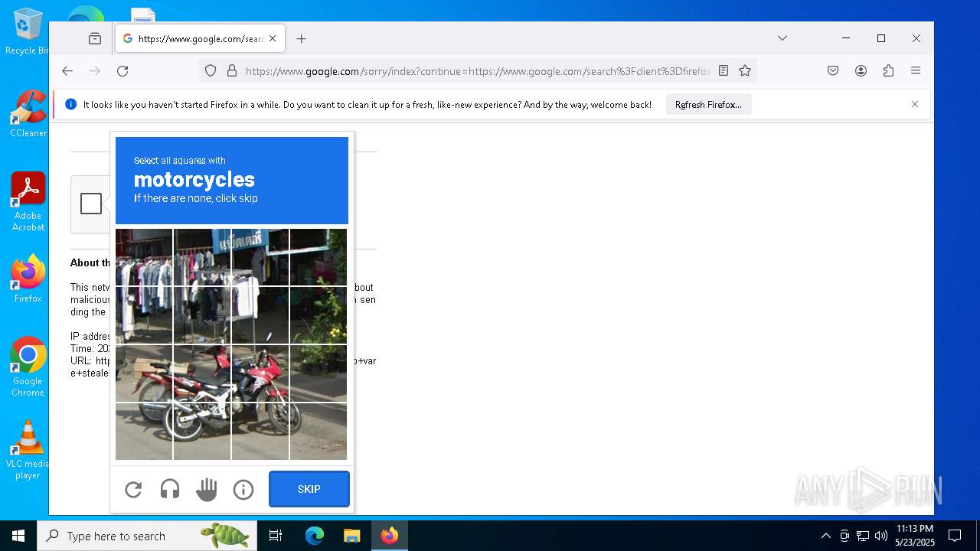Click Firefox back navigation arrow
980x551 pixels.
tap(67, 71)
